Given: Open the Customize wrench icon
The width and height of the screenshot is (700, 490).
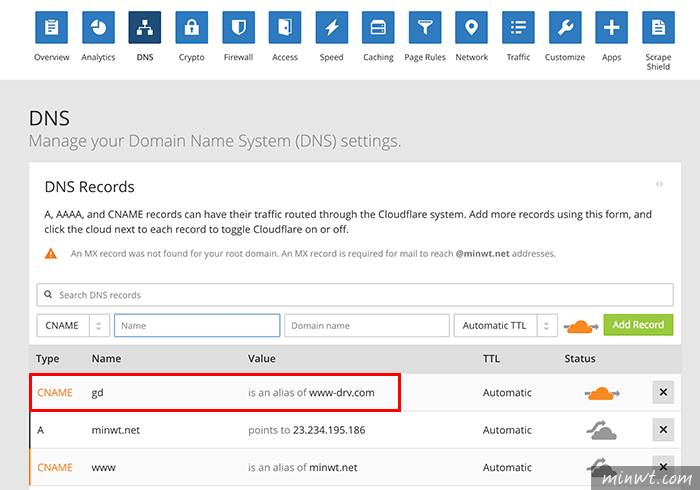Looking at the screenshot, I should 565,28.
